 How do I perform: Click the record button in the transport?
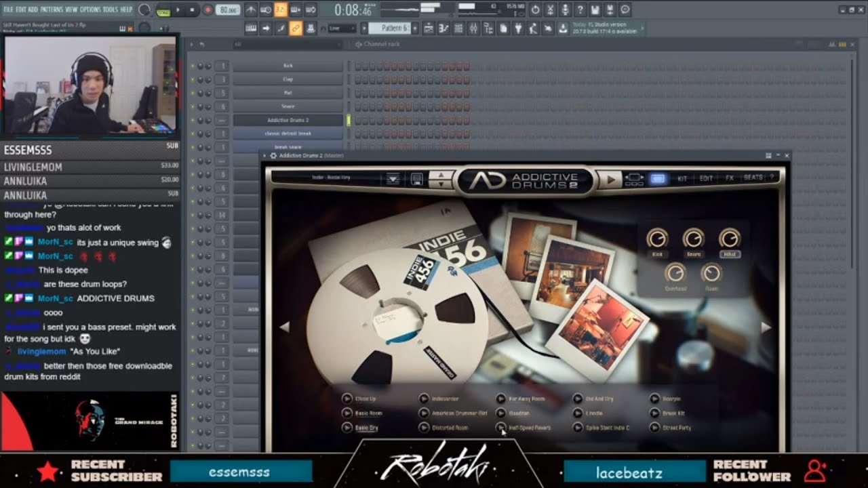(x=208, y=10)
